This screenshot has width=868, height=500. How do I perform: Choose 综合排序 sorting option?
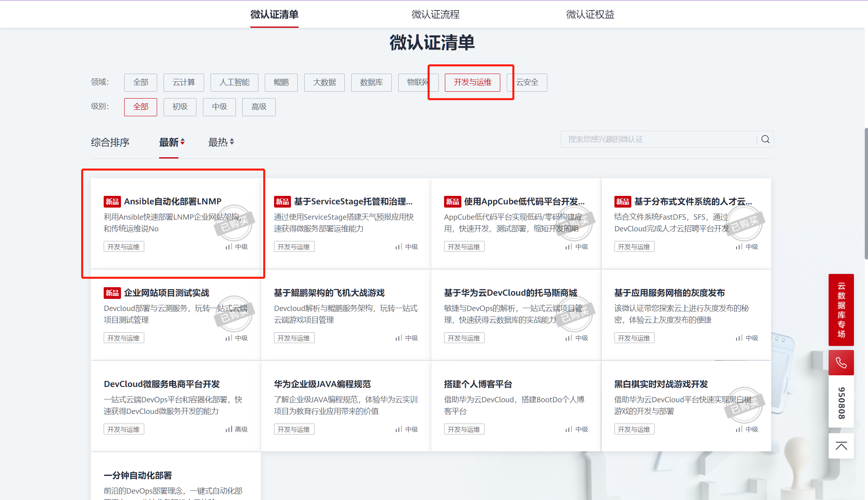pos(110,142)
